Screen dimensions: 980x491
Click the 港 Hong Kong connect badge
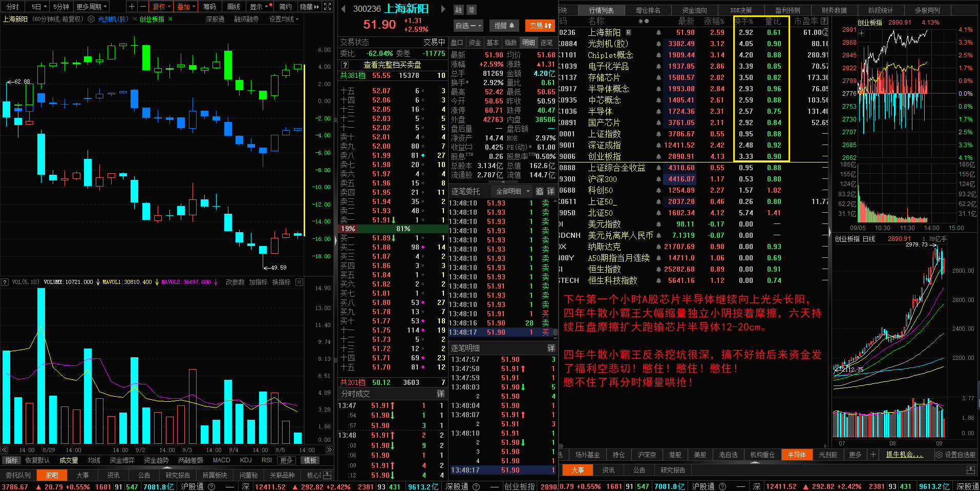click(471, 10)
